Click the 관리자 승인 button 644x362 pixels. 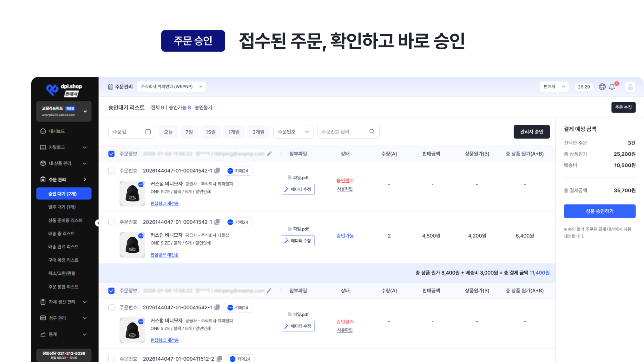point(532,132)
